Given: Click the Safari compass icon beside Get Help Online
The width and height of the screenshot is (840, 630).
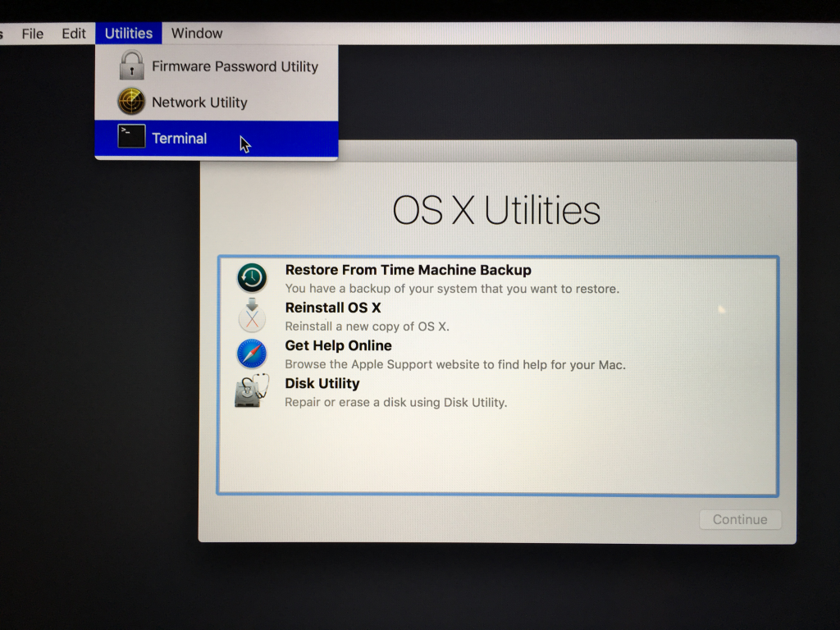Looking at the screenshot, I should pos(251,354).
